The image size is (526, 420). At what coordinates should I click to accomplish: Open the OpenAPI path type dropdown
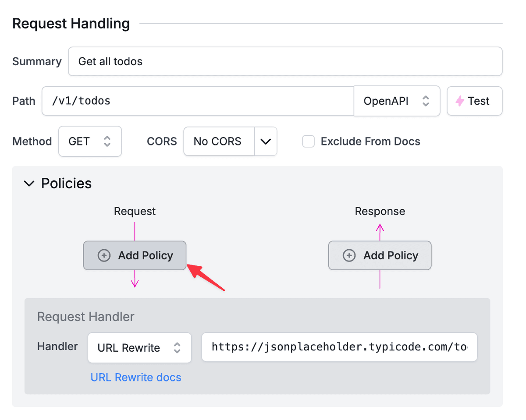(397, 101)
